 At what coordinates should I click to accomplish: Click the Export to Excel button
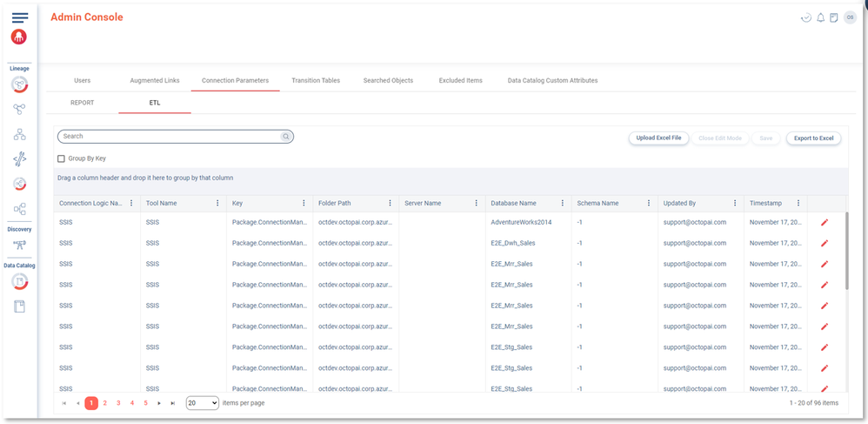coord(813,138)
